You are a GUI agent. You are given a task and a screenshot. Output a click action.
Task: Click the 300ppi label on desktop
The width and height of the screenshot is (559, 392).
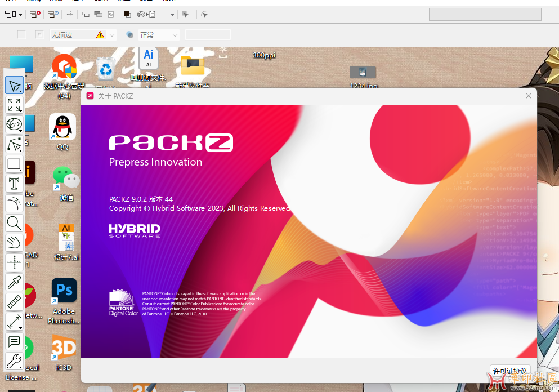coord(264,55)
